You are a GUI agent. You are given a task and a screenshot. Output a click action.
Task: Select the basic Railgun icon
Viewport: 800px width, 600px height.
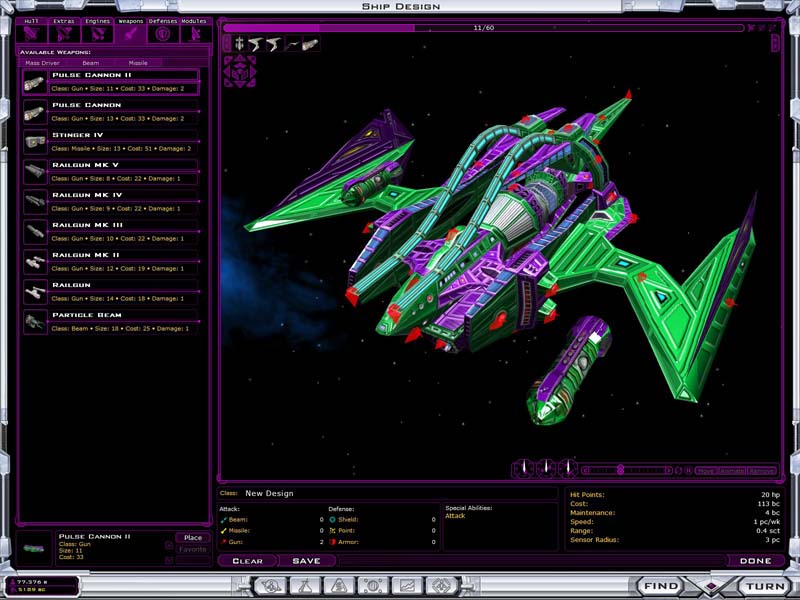tap(35, 292)
